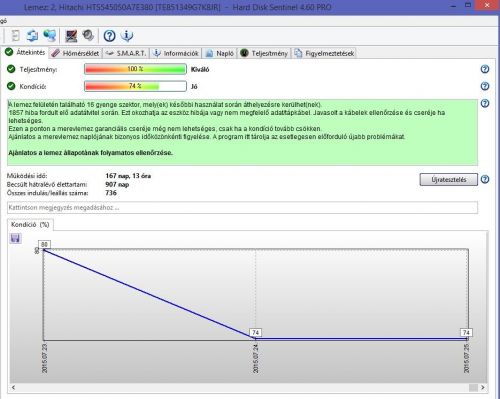Open Help with the question mark toolbar icon

coord(109,36)
